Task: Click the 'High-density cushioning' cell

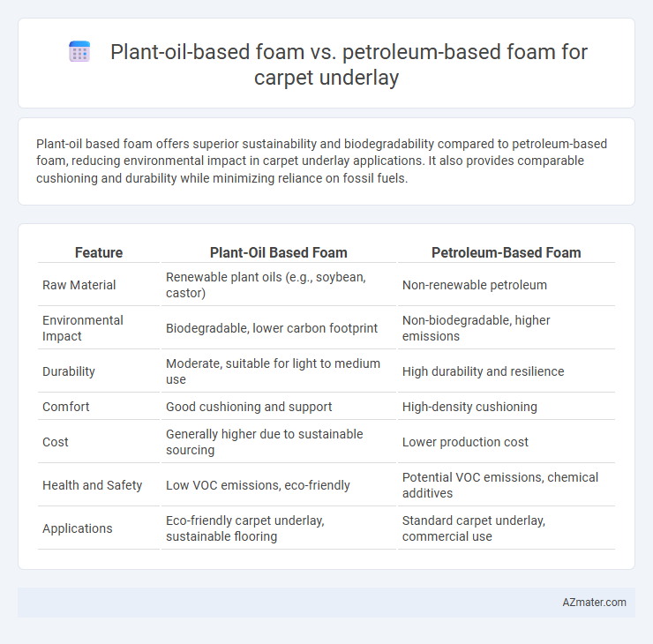Action: point(469,407)
